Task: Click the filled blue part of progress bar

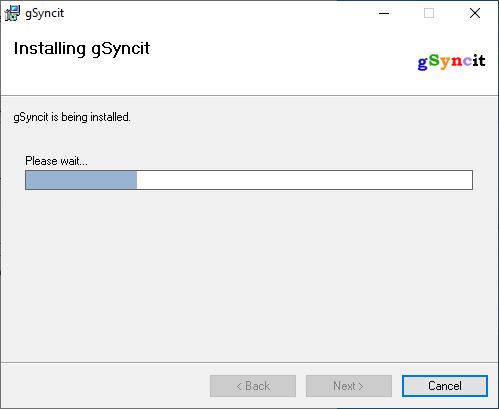Action: coord(81,180)
